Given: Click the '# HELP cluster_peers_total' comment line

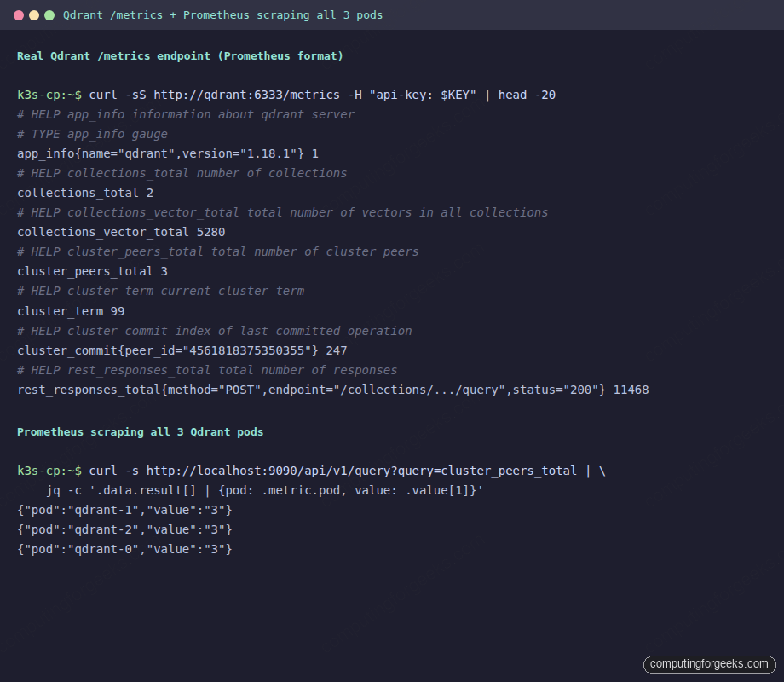Looking at the screenshot, I should click(x=218, y=251).
